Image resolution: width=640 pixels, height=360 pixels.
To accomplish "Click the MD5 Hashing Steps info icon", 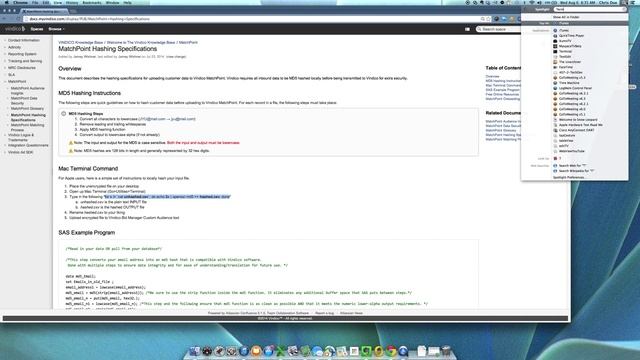I will pos(64,113).
